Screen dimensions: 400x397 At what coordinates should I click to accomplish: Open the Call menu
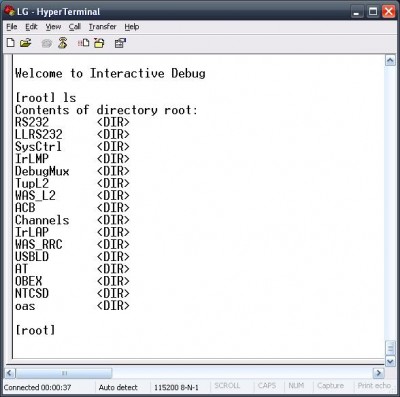coord(75,27)
